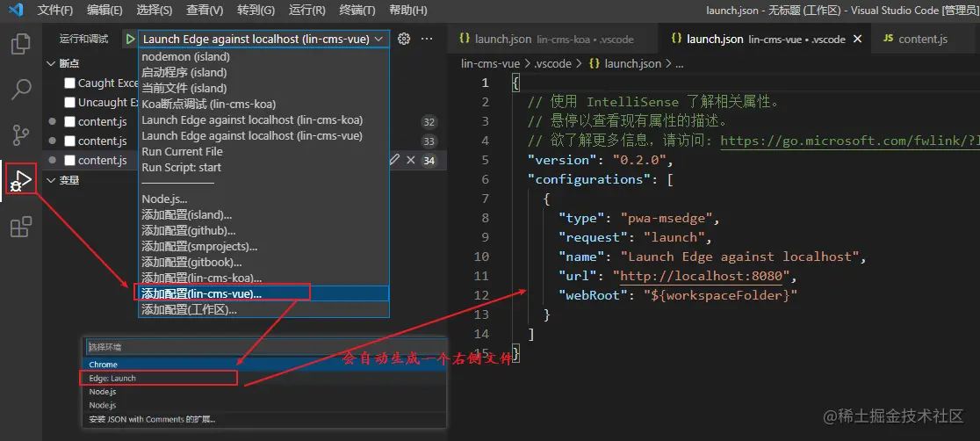This screenshot has width=980, height=441.
Task: Select nodemon (island) configuration
Action: 263,57
